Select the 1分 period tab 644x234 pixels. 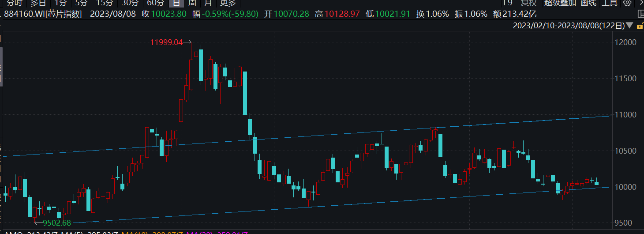(60, 3)
